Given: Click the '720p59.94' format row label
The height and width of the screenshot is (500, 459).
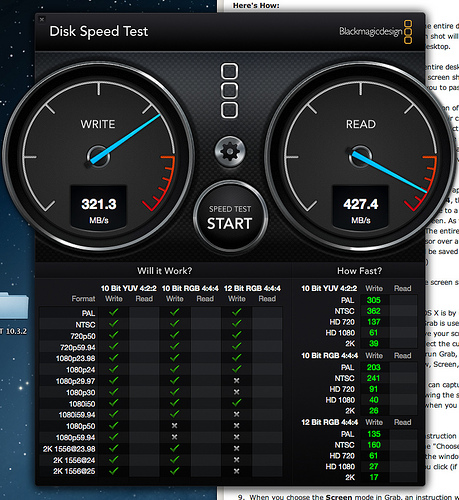Looking at the screenshot, I should pyautogui.click(x=77, y=348).
